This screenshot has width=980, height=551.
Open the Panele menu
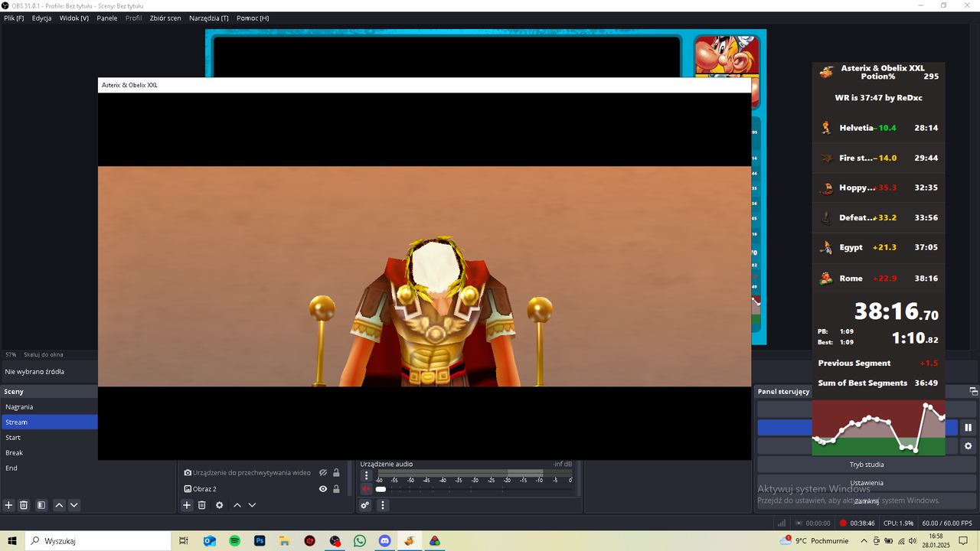click(x=107, y=18)
